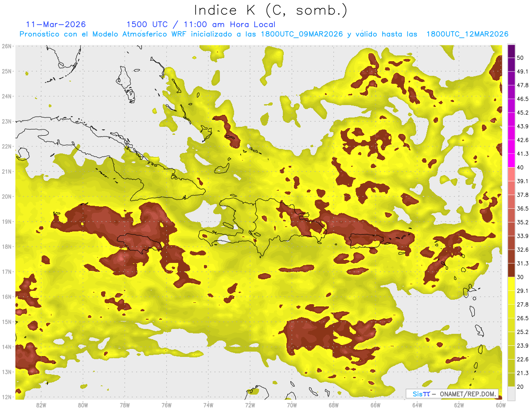Select the 14N latitude label
532x411 pixels.
pyautogui.click(x=7, y=347)
